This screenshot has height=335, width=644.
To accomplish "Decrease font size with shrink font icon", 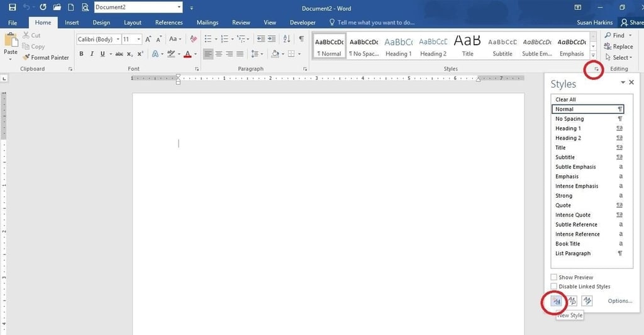I will coord(159,39).
